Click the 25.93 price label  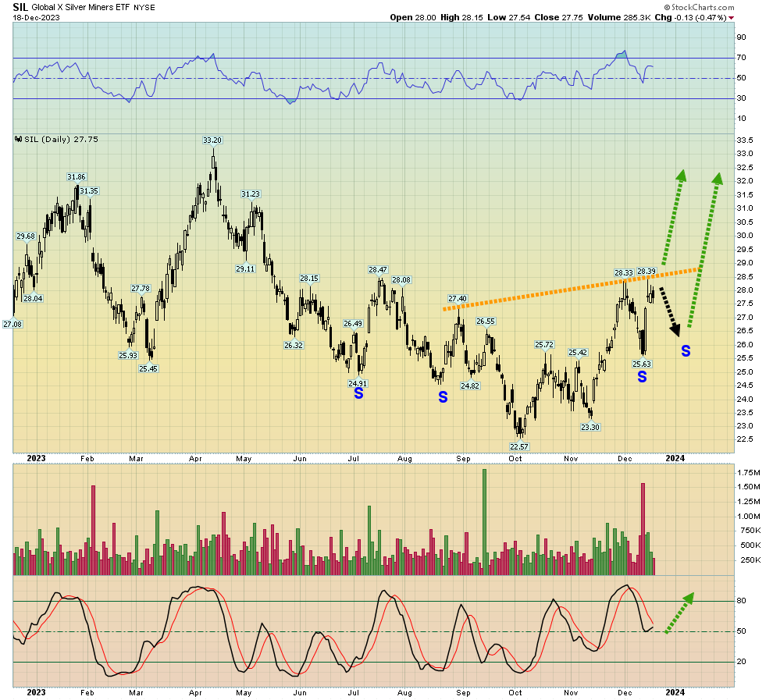click(128, 355)
